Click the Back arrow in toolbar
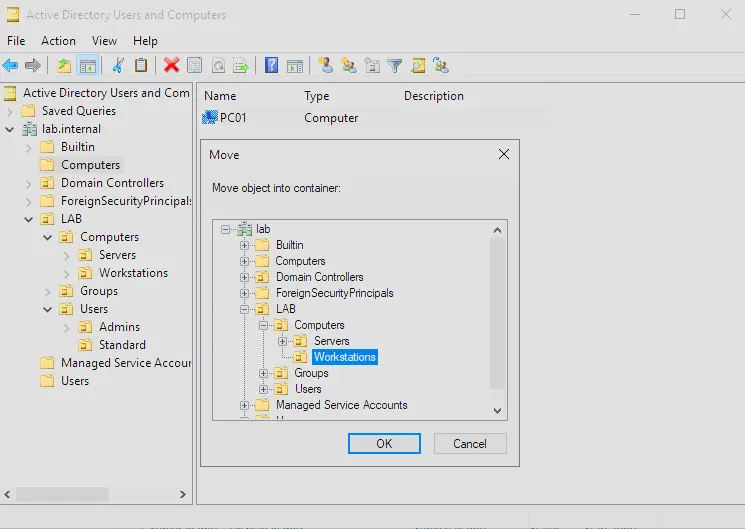This screenshot has height=529, width=745. point(10,65)
